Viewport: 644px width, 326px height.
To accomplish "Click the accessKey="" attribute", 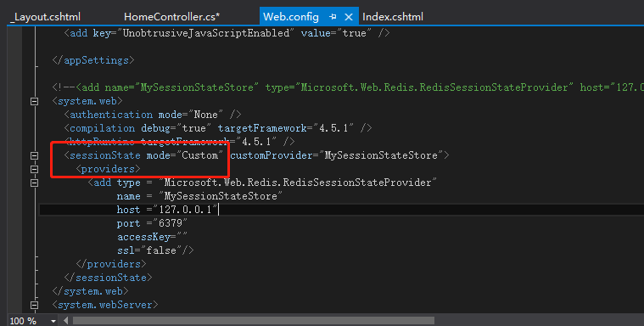I will [x=153, y=237].
